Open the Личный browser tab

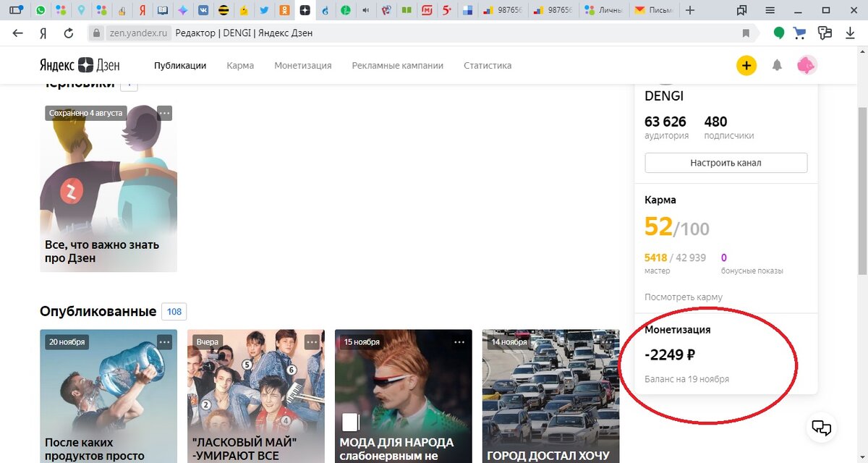click(x=604, y=10)
